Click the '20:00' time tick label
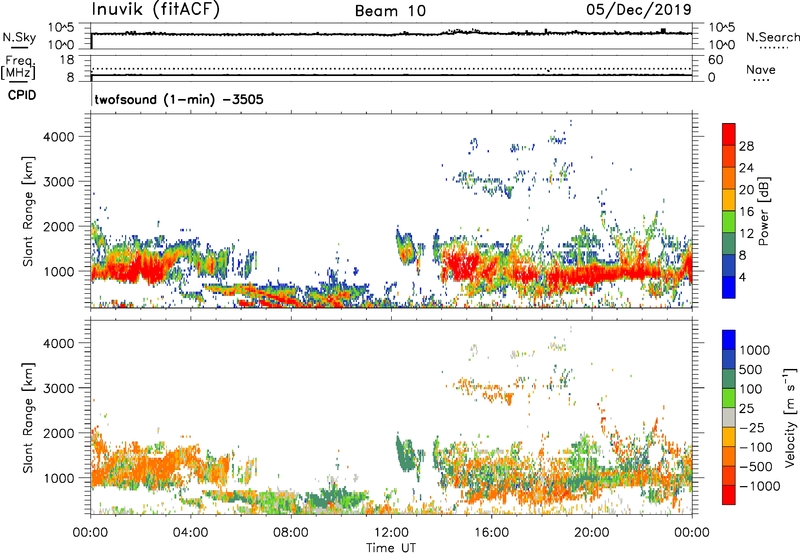 (592, 533)
